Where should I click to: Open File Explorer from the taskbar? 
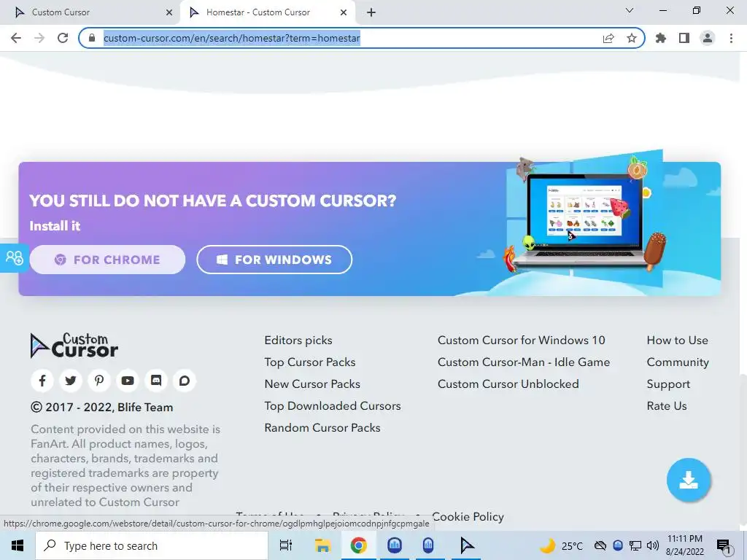[x=322, y=545]
